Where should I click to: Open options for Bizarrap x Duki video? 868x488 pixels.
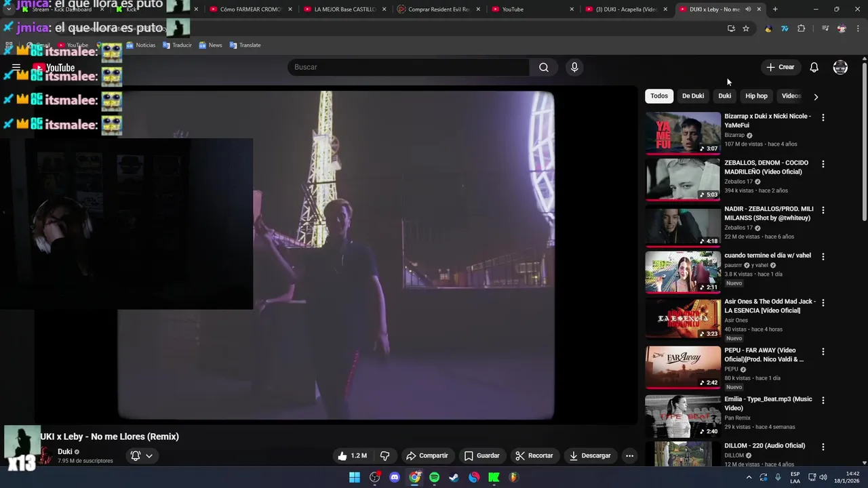coord(823,117)
